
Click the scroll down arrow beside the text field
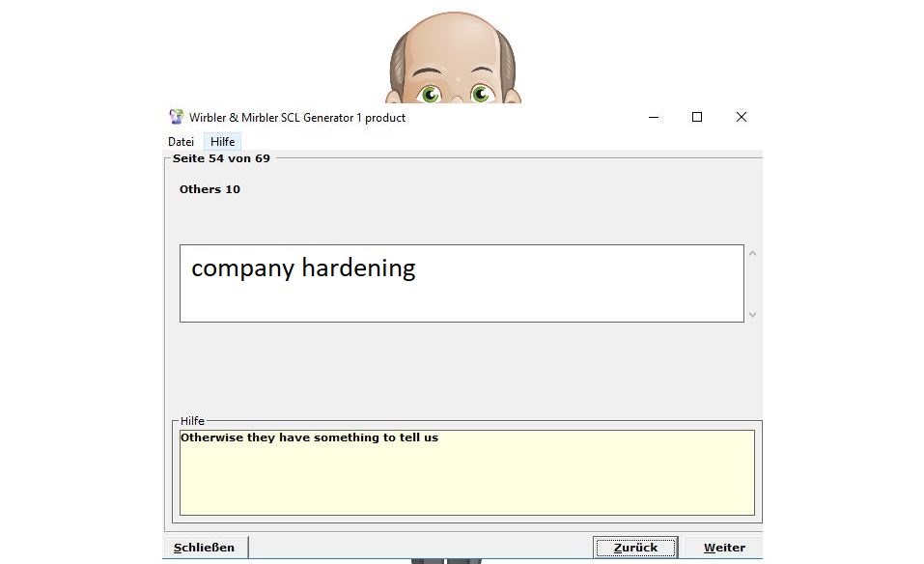pos(752,314)
